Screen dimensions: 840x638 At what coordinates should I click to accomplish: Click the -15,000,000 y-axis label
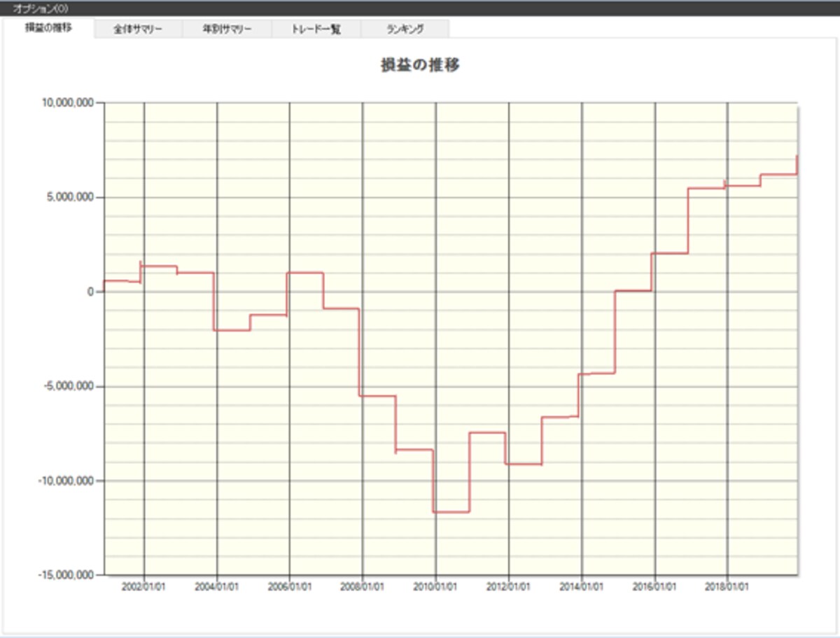(x=66, y=575)
